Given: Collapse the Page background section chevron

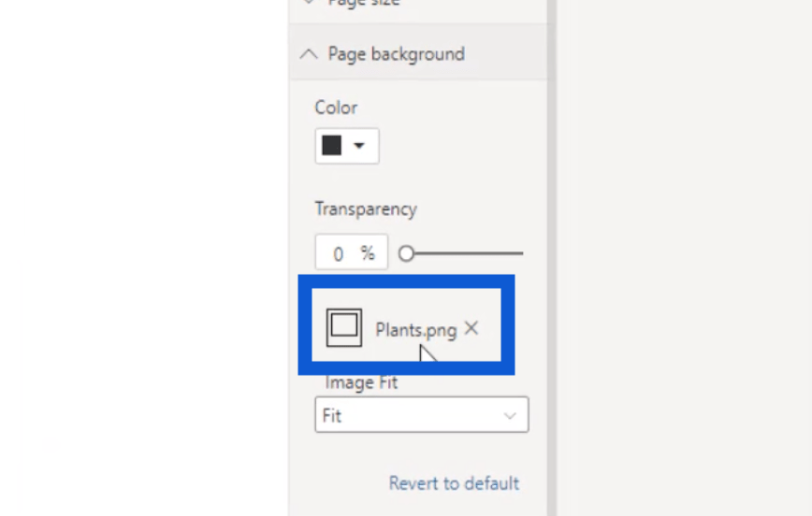Looking at the screenshot, I should click(308, 54).
